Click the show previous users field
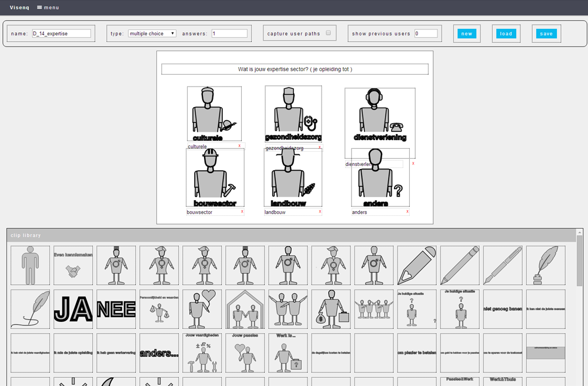Image resolution: width=588 pixels, height=386 pixels. tap(426, 34)
